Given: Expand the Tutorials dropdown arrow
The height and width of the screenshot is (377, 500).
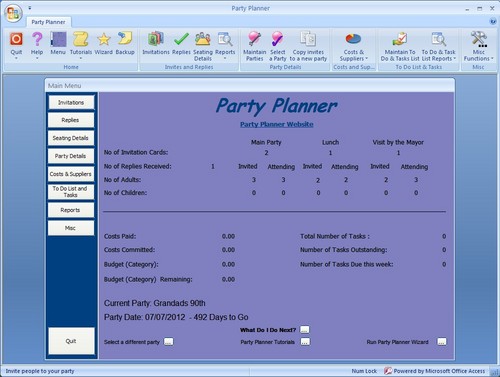Looking at the screenshot, I should 81,58.
